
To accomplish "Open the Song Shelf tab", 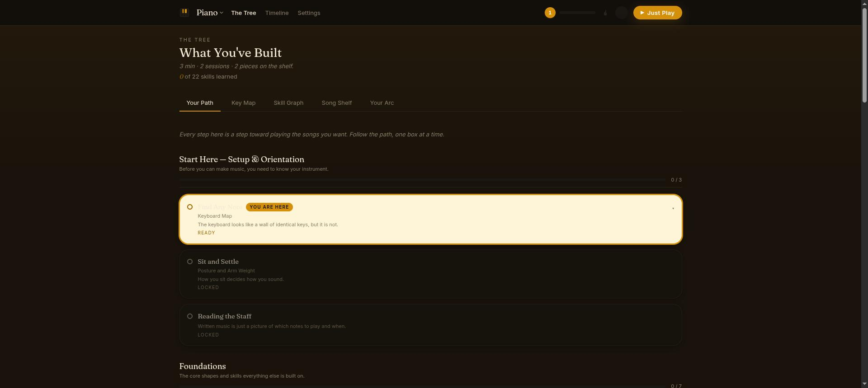I will [336, 103].
